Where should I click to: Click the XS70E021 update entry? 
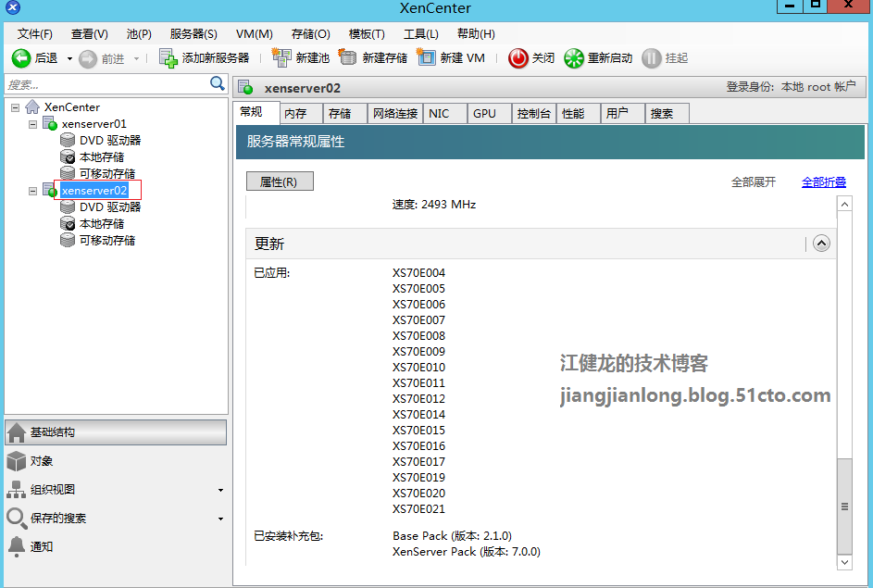(418, 509)
